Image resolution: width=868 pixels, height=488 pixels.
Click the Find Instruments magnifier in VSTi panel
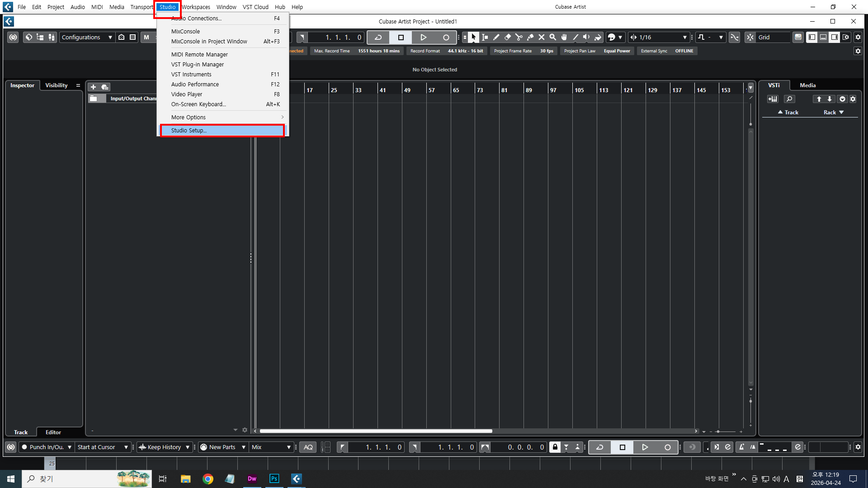click(x=789, y=99)
